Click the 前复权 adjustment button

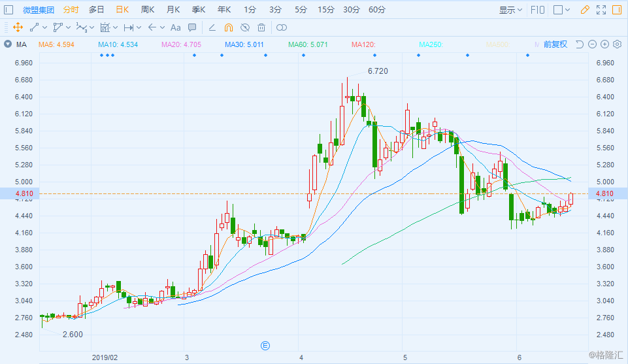tap(555, 44)
